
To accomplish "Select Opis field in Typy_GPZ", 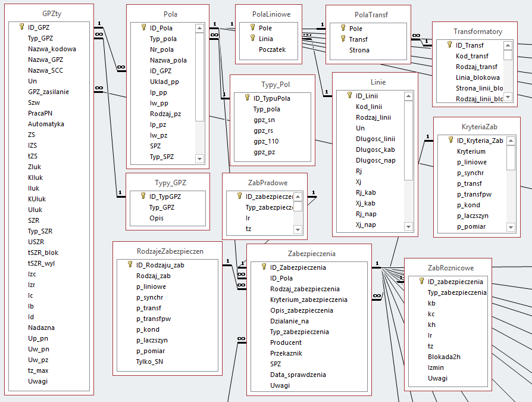I will [x=157, y=218].
